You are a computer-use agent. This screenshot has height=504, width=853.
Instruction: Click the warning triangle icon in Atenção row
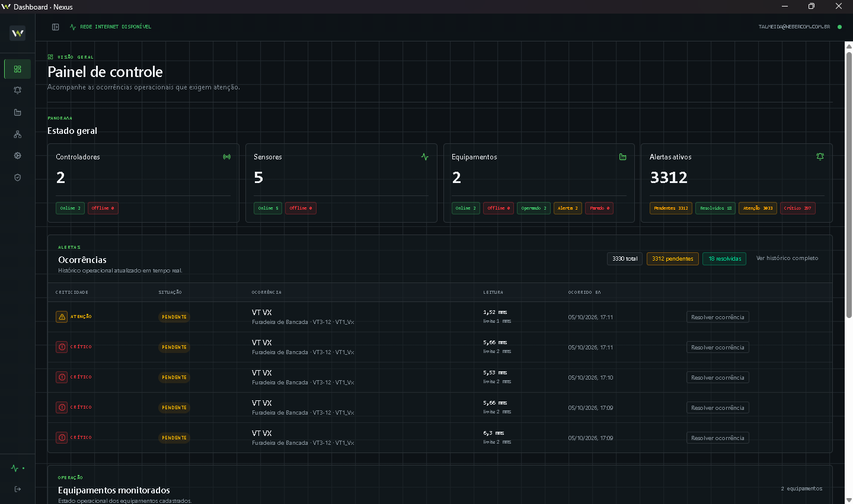click(x=62, y=317)
